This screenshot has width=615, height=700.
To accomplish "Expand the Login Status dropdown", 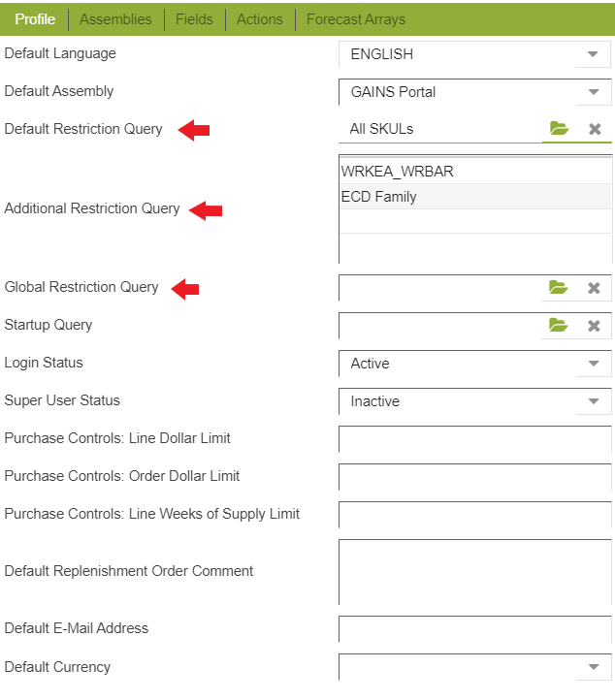I will click(x=593, y=364).
